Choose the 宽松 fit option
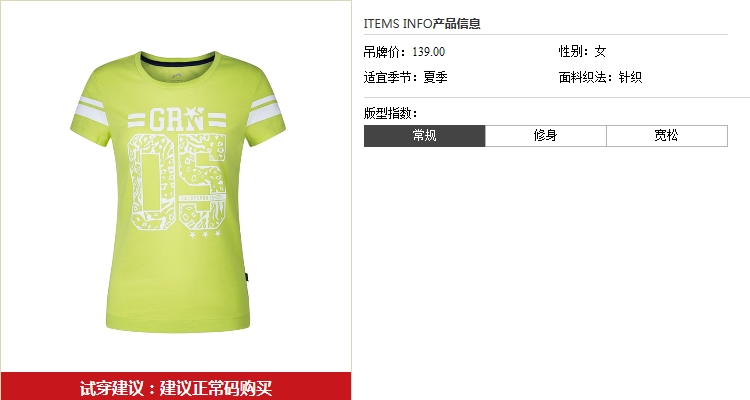Viewport: 750px width, 400px height. 667,136
